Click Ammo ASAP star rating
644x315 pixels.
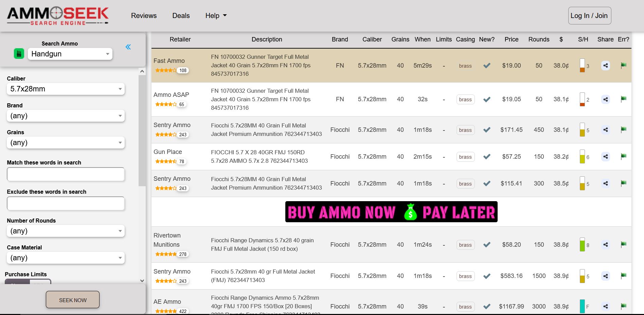[166, 104]
